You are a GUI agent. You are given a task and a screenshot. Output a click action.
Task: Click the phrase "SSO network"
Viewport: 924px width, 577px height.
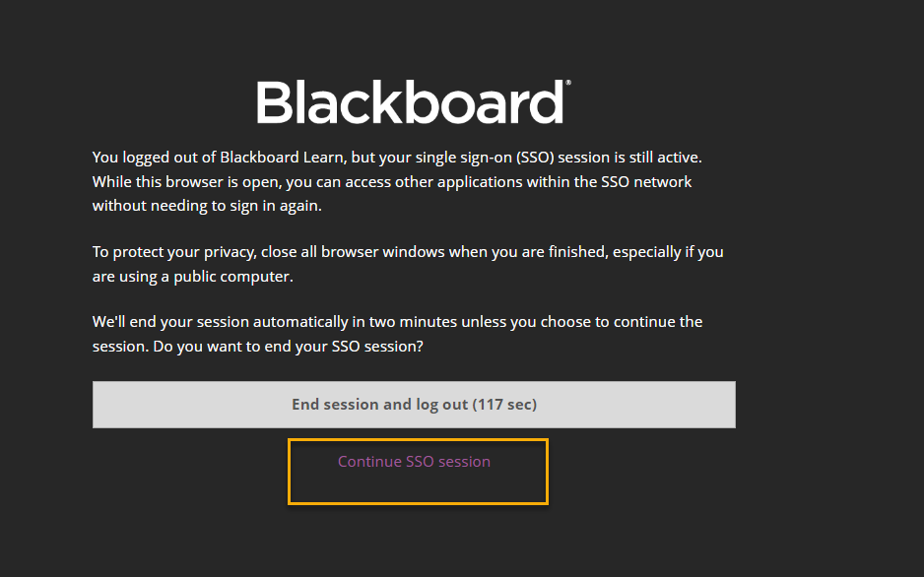coord(645,182)
